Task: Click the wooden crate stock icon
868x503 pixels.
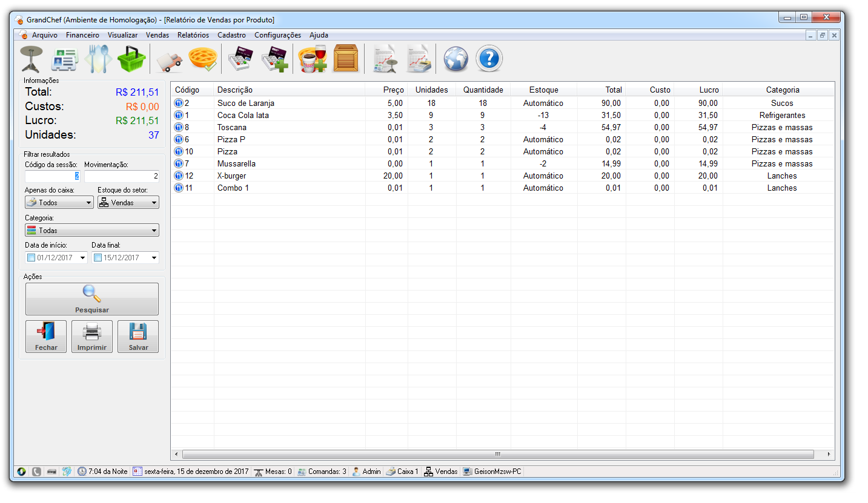Action: click(x=346, y=59)
